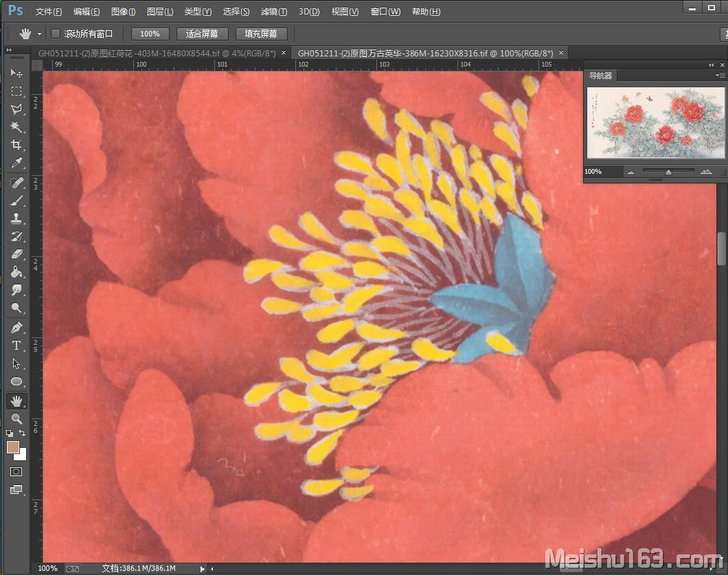Screen dimensions: 728x575
Task: Open the Hand tool preset picker arrow
Action: [39, 34]
